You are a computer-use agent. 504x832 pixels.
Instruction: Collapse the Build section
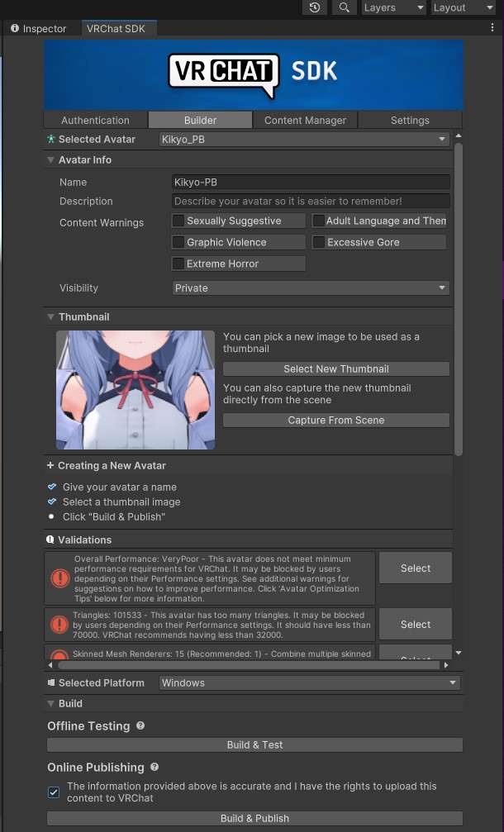(x=51, y=704)
